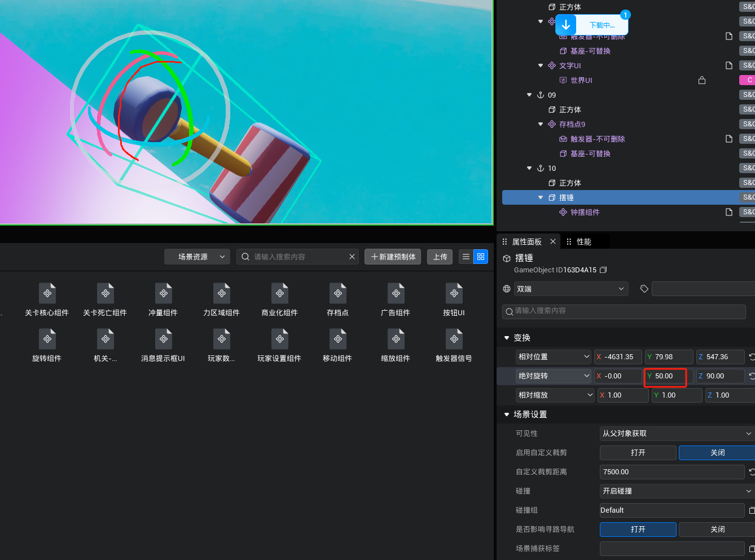The image size is (755, 560).
Task: Open the 双端 dropdown
Action: (x=571, y=289)
